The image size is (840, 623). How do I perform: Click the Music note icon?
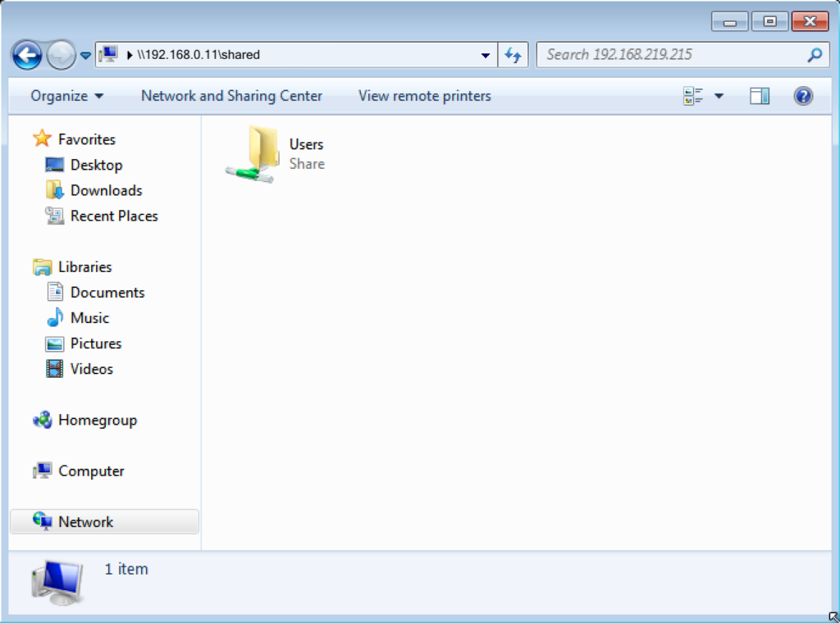click(x=55, y=317)
